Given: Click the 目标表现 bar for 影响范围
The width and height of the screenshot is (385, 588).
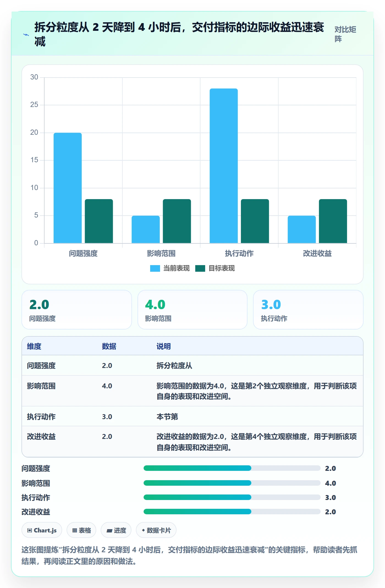Looking at the screenshot, I should tap(177, 221).
